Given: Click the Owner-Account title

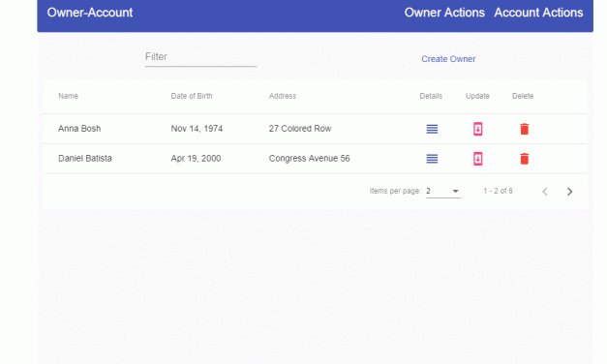Looking at the screenshot, I should (90, 13).
